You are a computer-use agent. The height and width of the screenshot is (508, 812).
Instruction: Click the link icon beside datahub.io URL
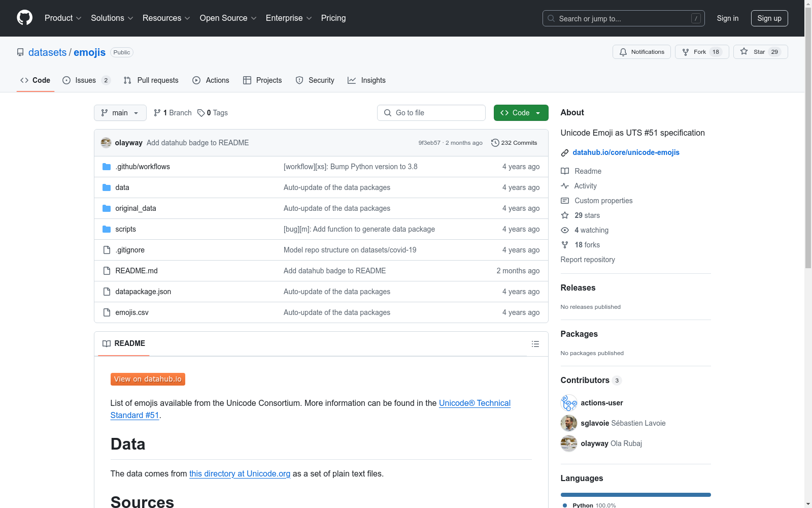(x=565, y=153)
